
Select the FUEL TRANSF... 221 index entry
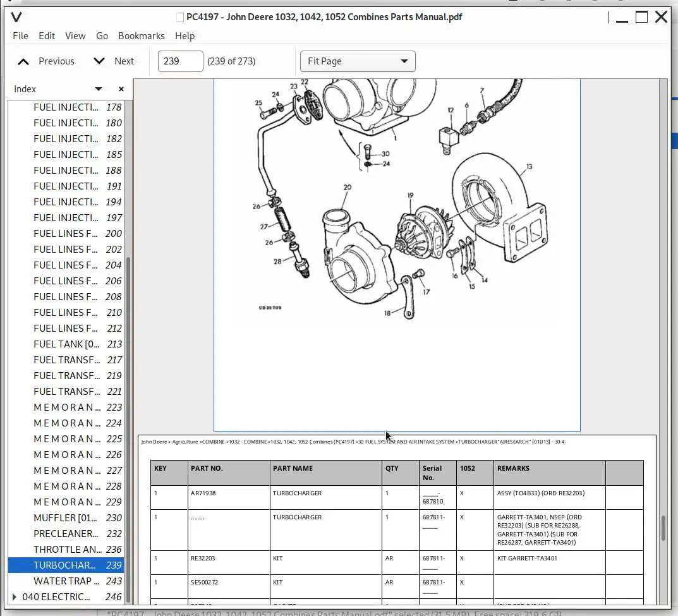tap(66, 392)
